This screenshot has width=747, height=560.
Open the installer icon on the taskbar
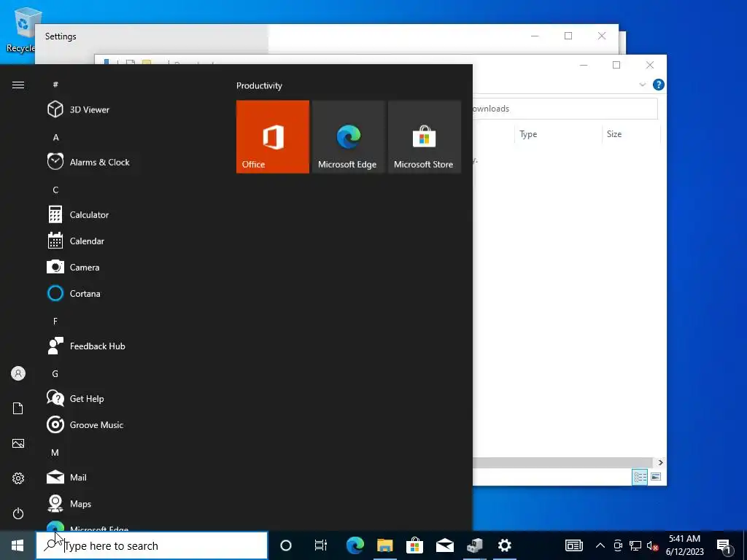[x=474, y=545]
